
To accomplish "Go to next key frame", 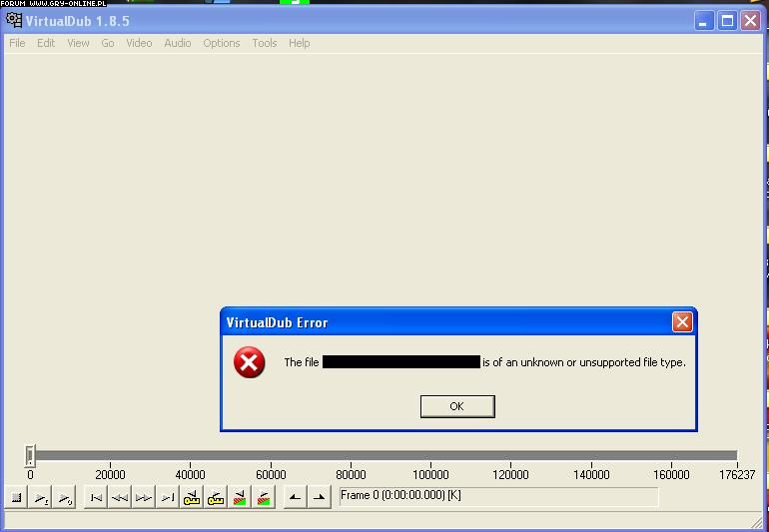I will coord(216,497).
